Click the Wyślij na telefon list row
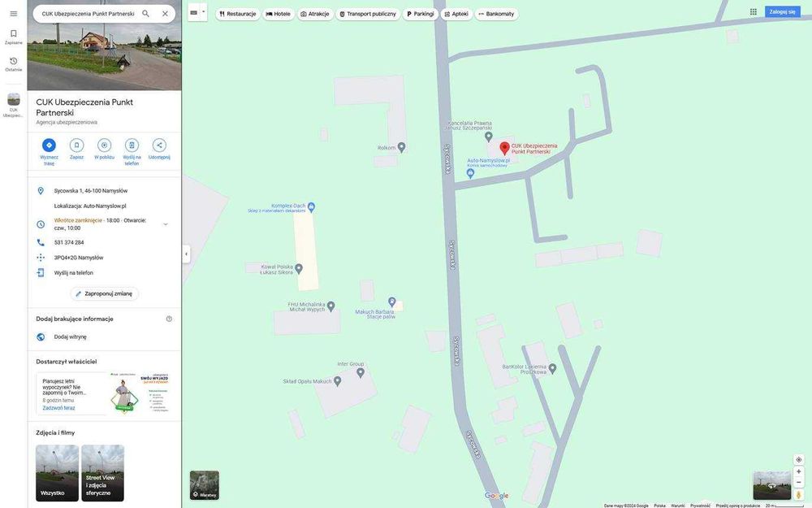This screenshot has height=508, width=812. pyautogui.click(x=104, y=272)
